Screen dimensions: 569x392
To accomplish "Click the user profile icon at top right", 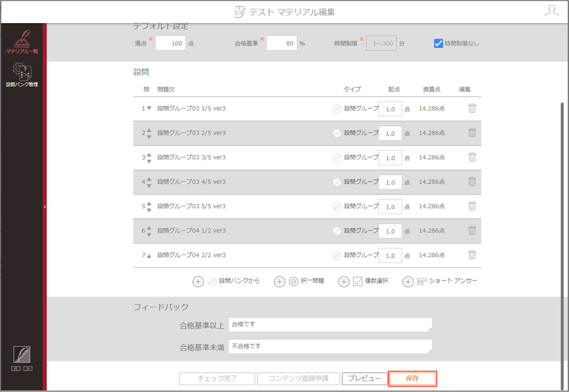I will pyautogui.click(x=552, y=10).
